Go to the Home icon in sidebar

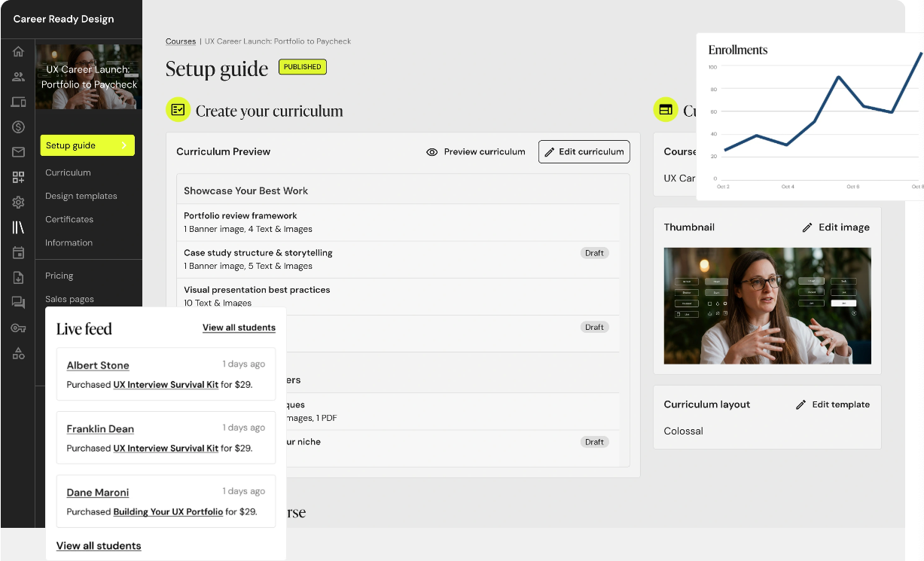tap(18, 52)
